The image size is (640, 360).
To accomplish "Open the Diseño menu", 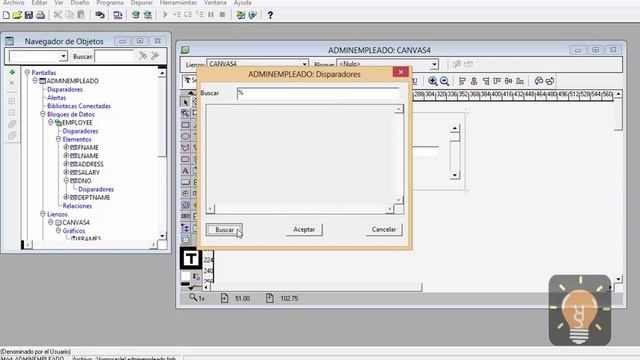I will [x=80, y=3].
